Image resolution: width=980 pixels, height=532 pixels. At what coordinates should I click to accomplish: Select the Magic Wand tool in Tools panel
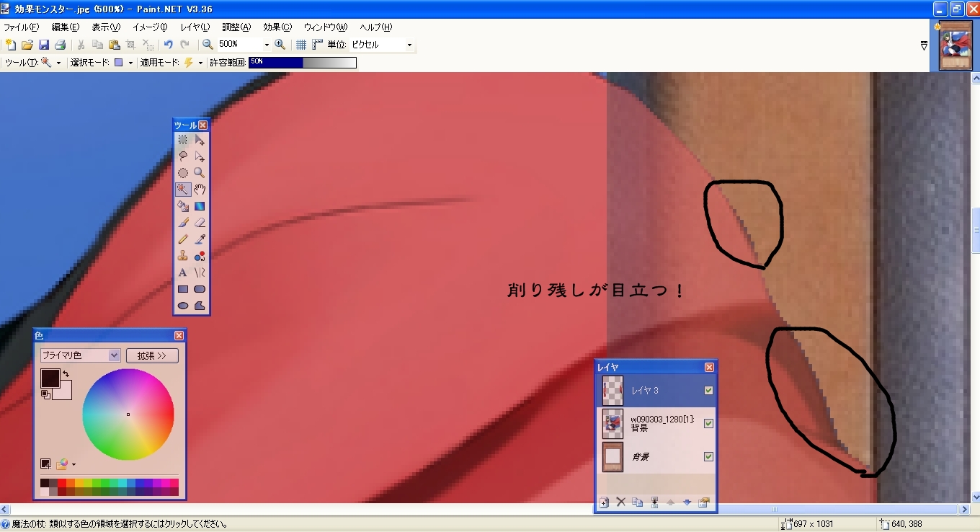pyautogui.click(x=183, y=190)
